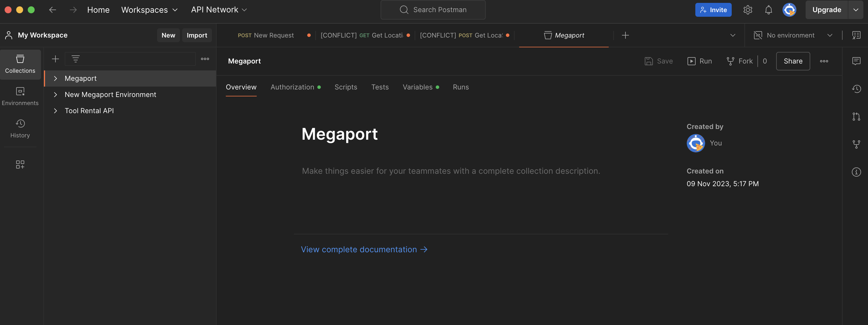Open the changelog icon in the right sidebar
The image size is (868, 325).
click(856, 89)
